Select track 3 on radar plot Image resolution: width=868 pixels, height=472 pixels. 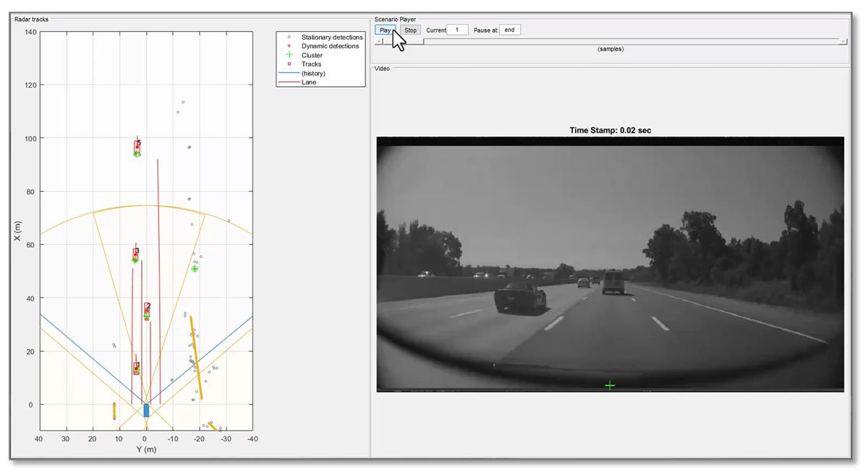[x=135, y=254]
